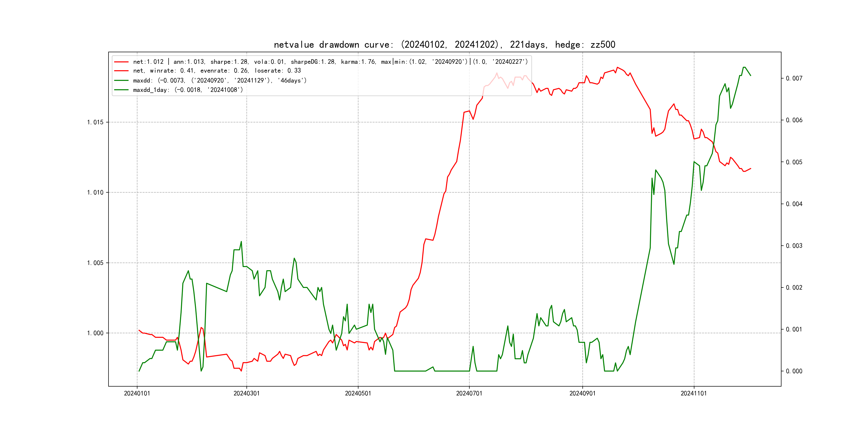Click the red line swatch for net:1.012
The width and height of the screenshot is (868, 434).
tap(121, 62)
